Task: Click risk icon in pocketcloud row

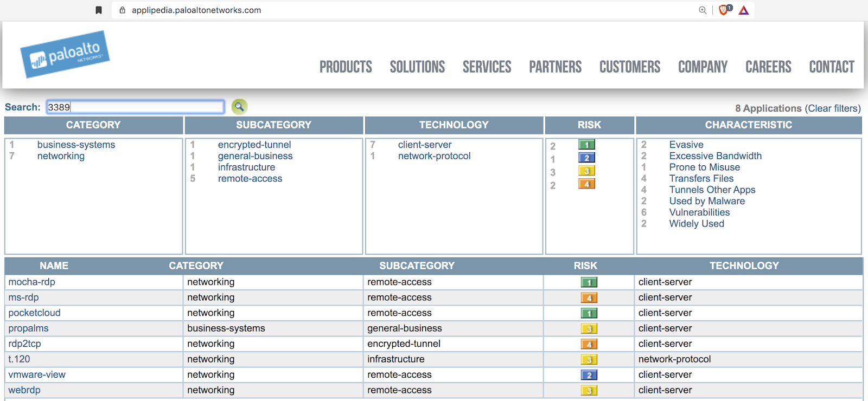Action: pos(589,313)
